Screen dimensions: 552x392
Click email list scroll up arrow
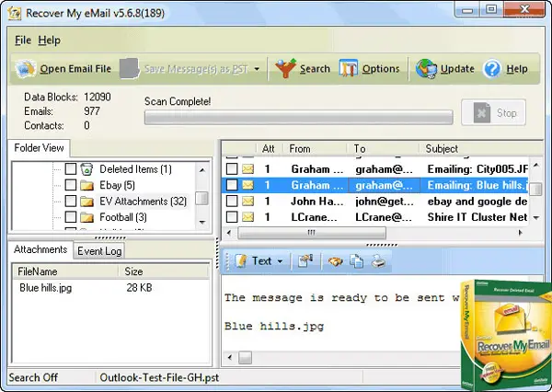(x=535, y=165)
